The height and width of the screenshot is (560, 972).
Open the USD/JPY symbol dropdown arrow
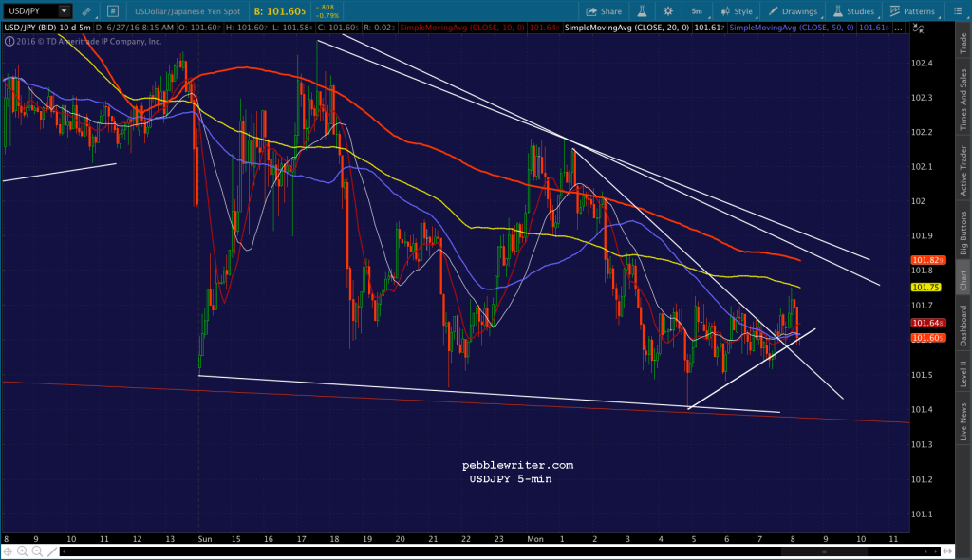(x=64, y=11)
